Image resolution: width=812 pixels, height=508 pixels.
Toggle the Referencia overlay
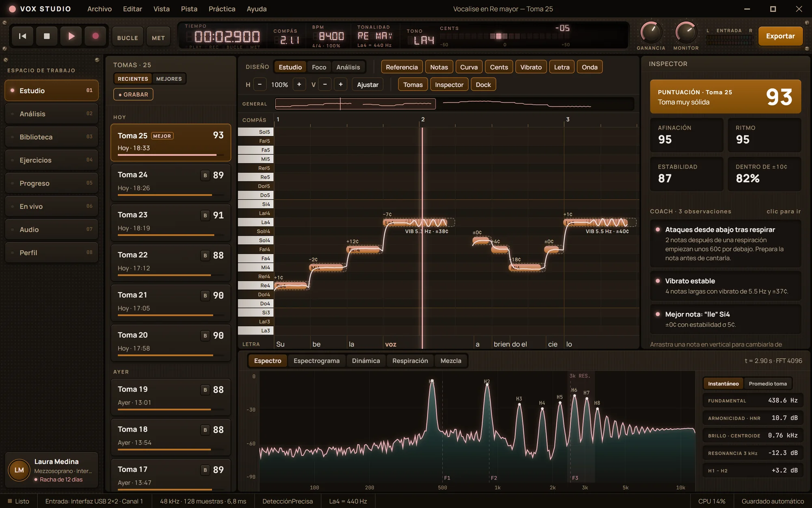[x=402, y=67]
